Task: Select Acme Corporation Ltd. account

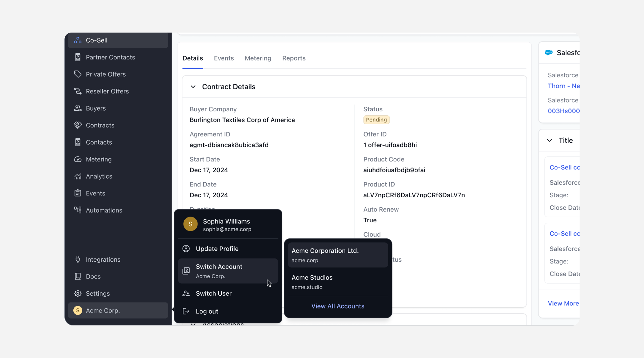Action: click(338, 255)
